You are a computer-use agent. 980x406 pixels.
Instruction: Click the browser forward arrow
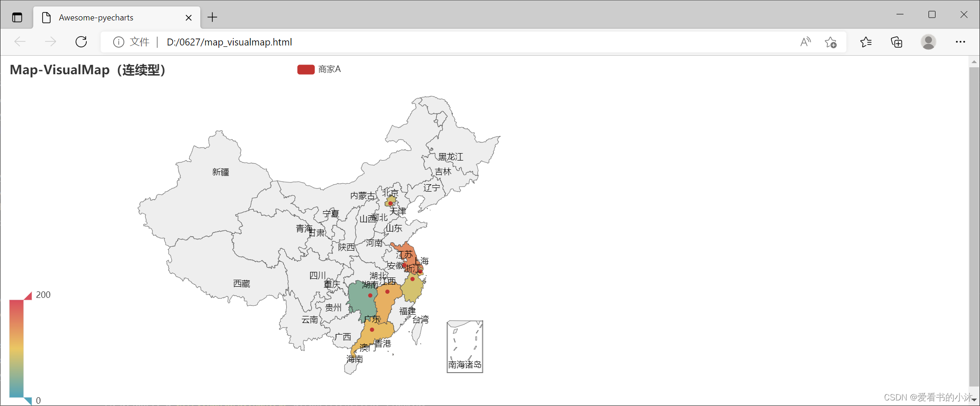[50, 42]
